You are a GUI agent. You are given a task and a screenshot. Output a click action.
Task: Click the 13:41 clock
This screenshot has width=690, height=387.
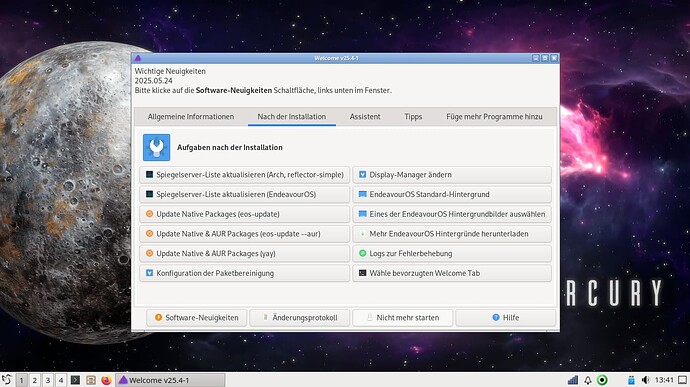coord(664,380)
